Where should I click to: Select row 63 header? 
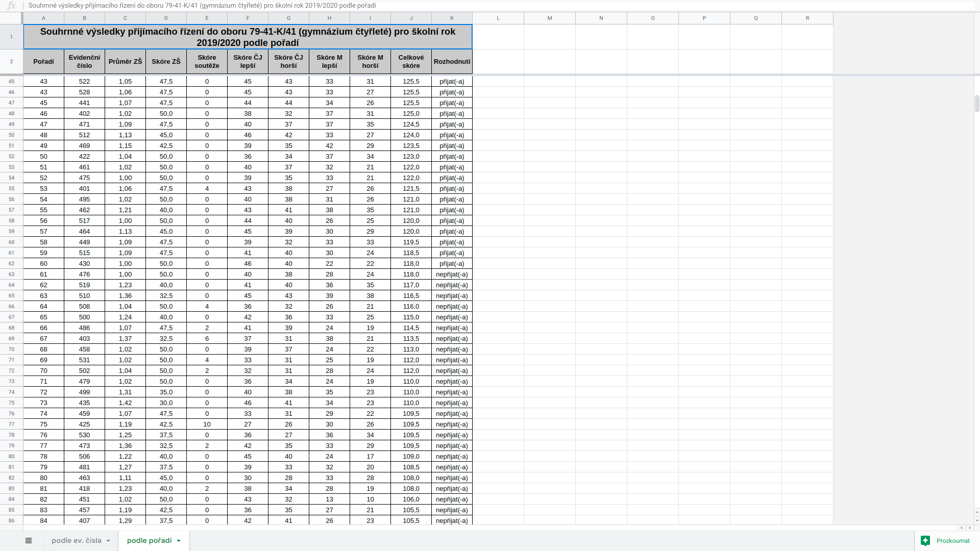click(11, 274)
